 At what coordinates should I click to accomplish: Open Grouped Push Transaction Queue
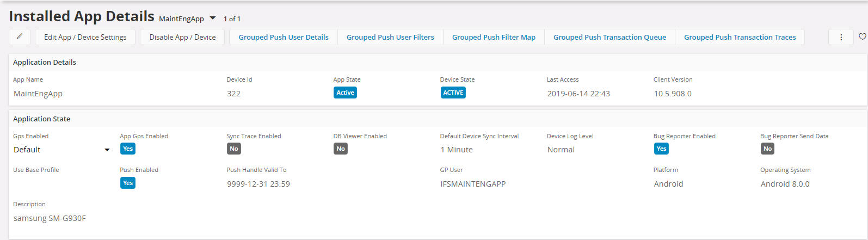coord(610,37)
